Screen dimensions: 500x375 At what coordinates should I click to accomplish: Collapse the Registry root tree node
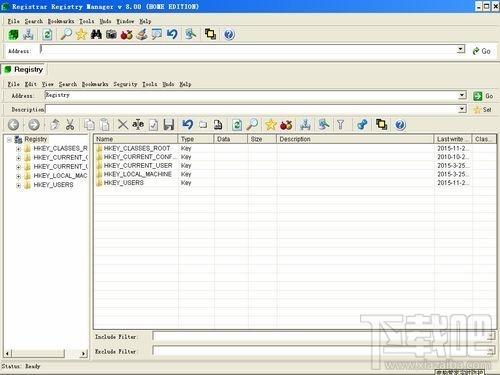(9, 140)
